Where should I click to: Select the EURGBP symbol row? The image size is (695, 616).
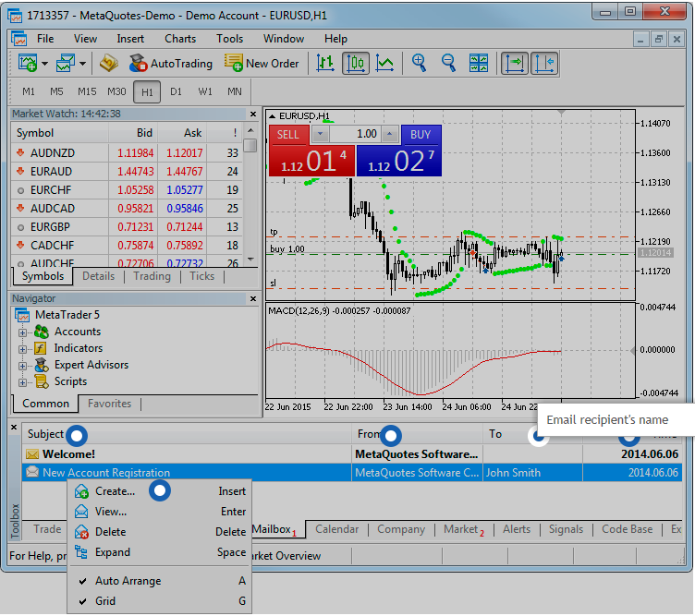pos(127,227)
